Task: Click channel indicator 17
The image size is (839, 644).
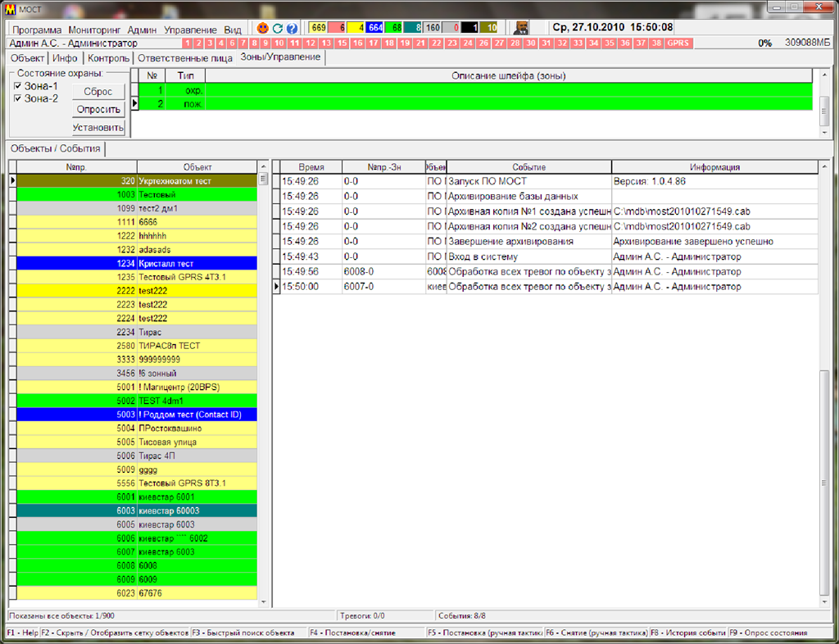Action: pos(374,43)
